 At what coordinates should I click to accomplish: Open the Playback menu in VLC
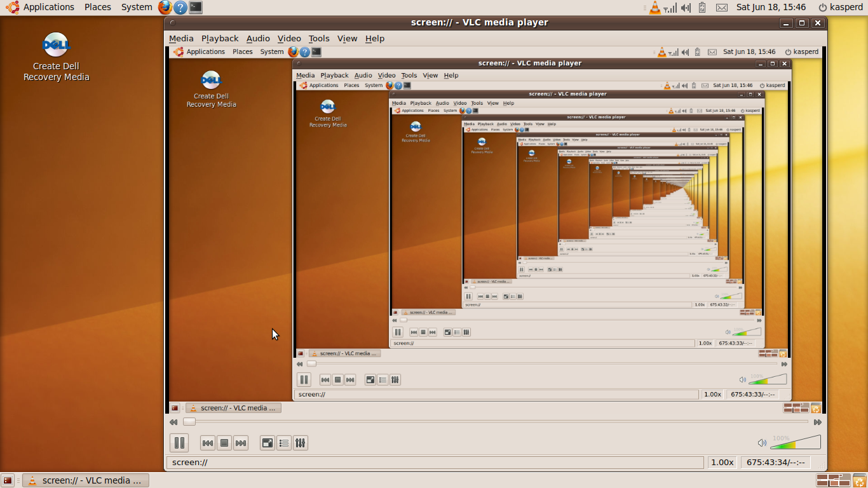click(x=220, y=38)
